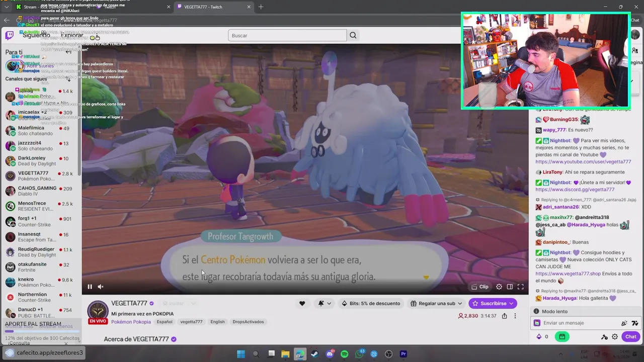Click the browser back arrow
The width and height of the screenshot is (644, 362).
click(7, 20)
